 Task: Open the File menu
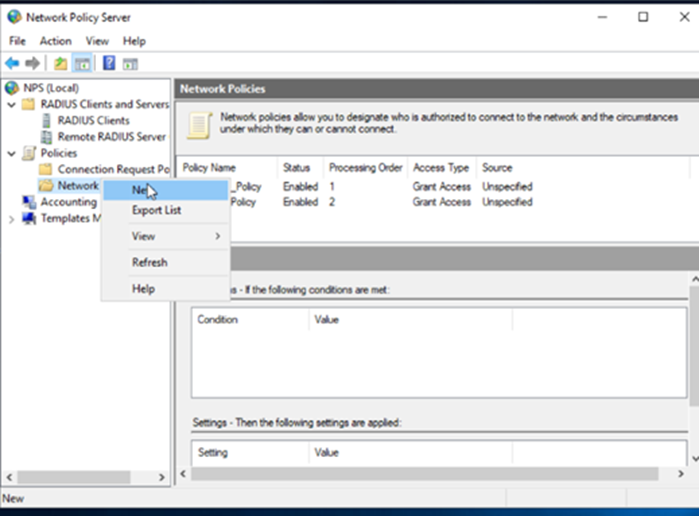click(17, 41)
